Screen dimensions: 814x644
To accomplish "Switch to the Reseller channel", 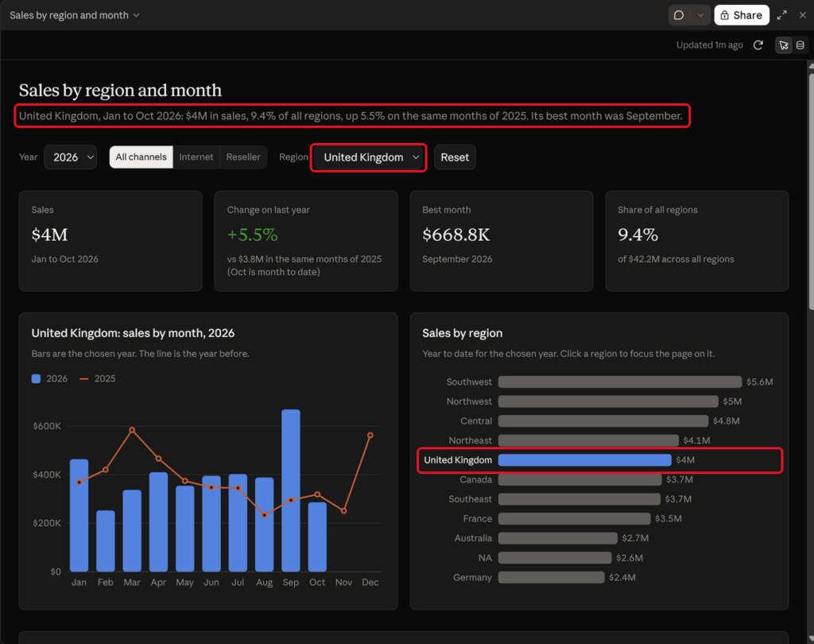I will click(x=243, y=157).
